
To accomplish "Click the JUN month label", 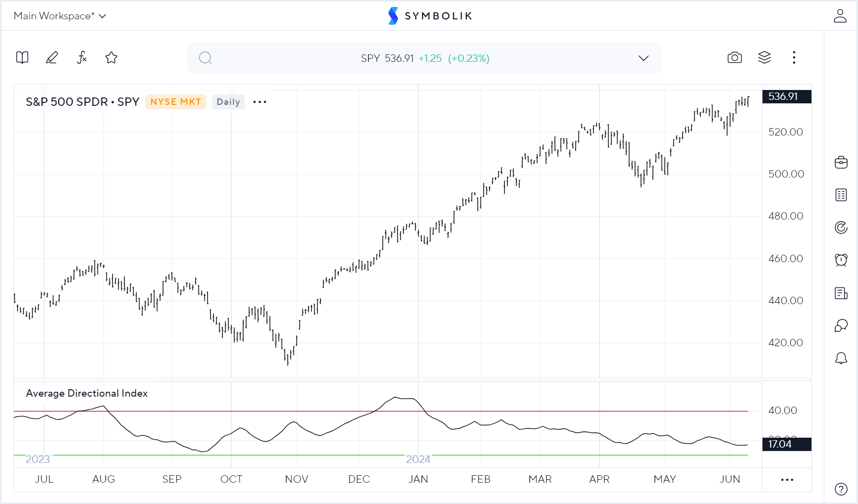I will click(730, 479).
